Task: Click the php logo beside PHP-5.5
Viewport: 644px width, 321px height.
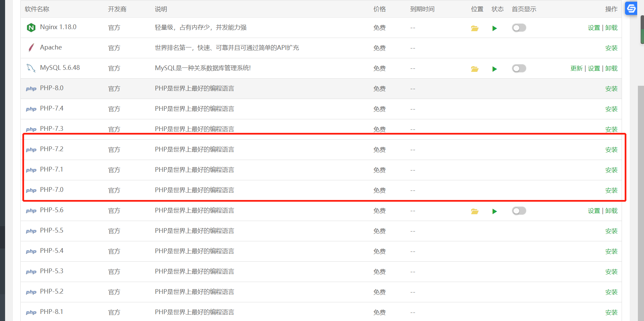Action: [x=31, y=231]
